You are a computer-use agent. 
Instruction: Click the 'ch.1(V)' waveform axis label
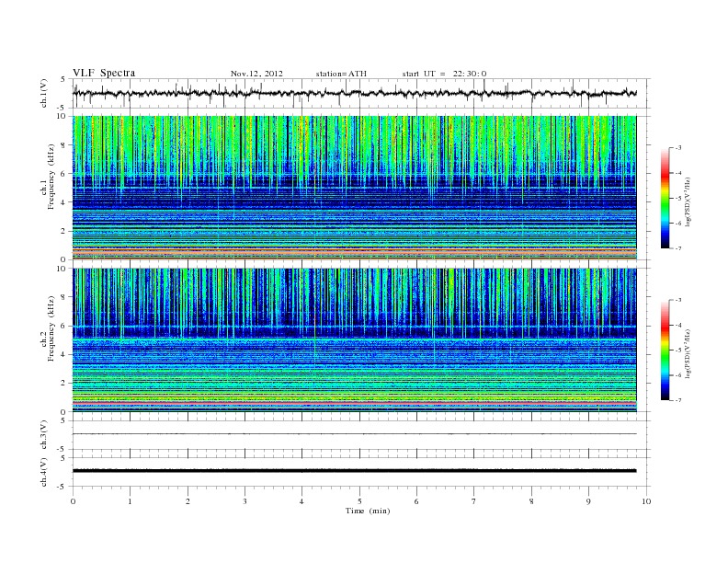(x=44, y=93)
